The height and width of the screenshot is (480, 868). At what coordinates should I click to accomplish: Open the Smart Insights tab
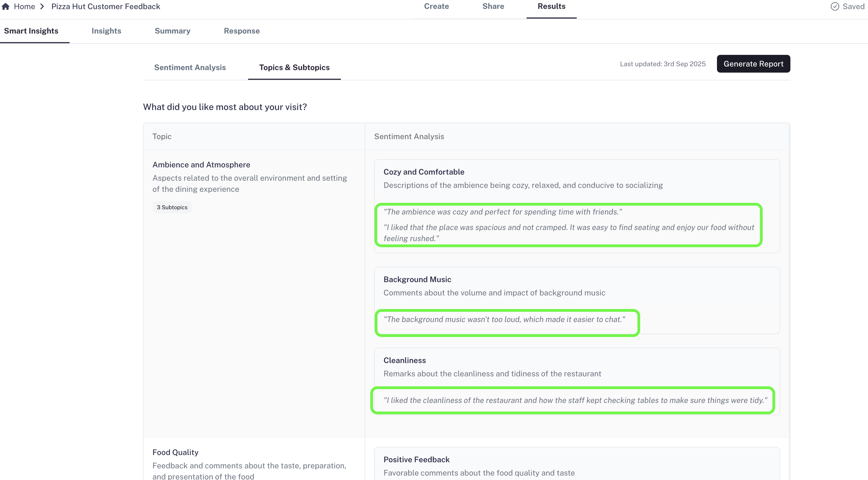(31, 31)
